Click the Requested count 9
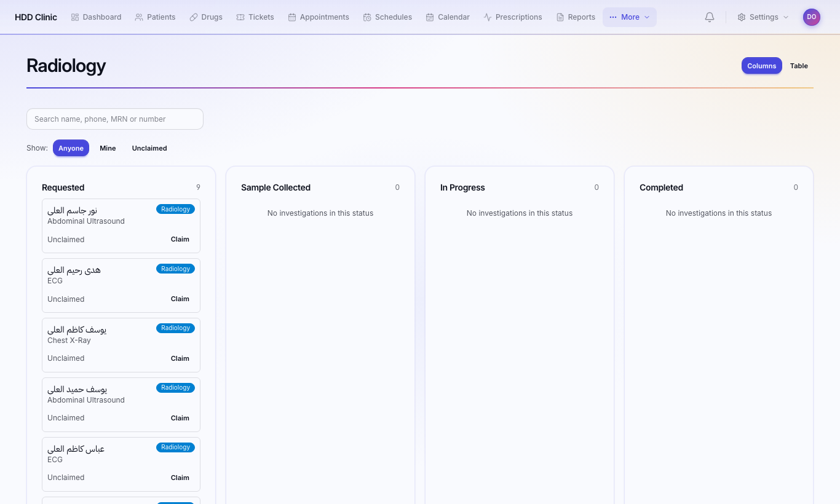The width and height of the screenshot is (840, 504). [x=198, y=187]
